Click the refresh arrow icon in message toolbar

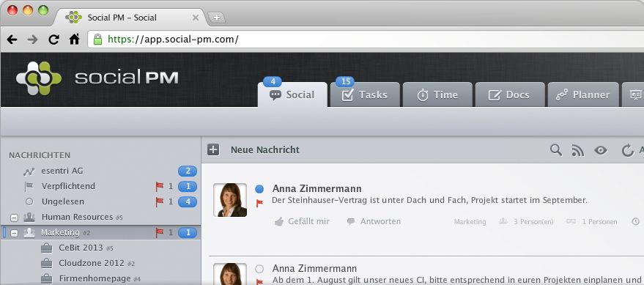pyautogui.click(x=627, y=150)
